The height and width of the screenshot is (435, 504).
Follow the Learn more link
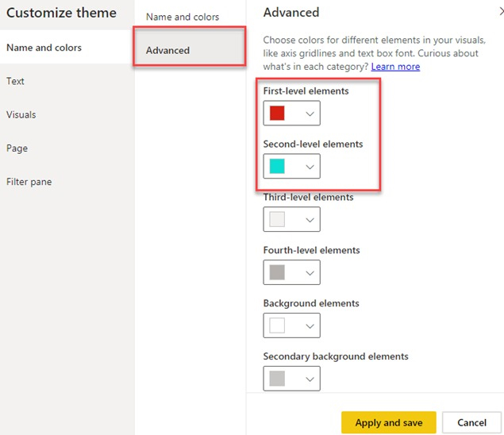point(395,67)
